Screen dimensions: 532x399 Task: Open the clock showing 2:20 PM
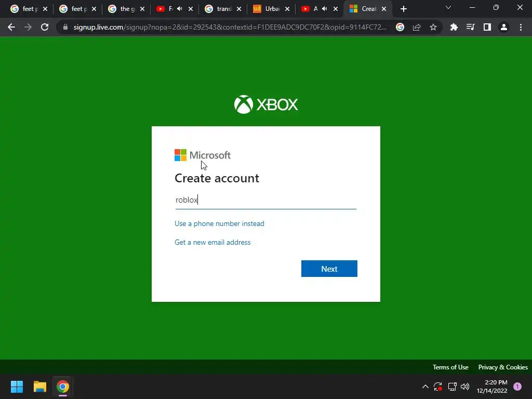click(492, 387)
